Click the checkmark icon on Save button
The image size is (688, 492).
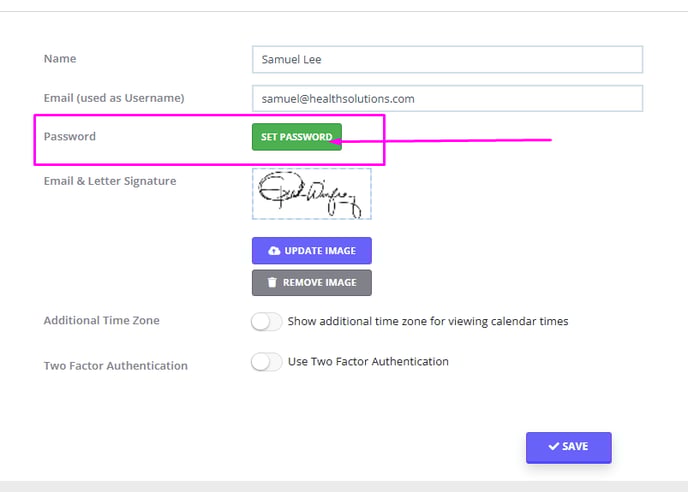pyautogui.click(x=554, y=446)
